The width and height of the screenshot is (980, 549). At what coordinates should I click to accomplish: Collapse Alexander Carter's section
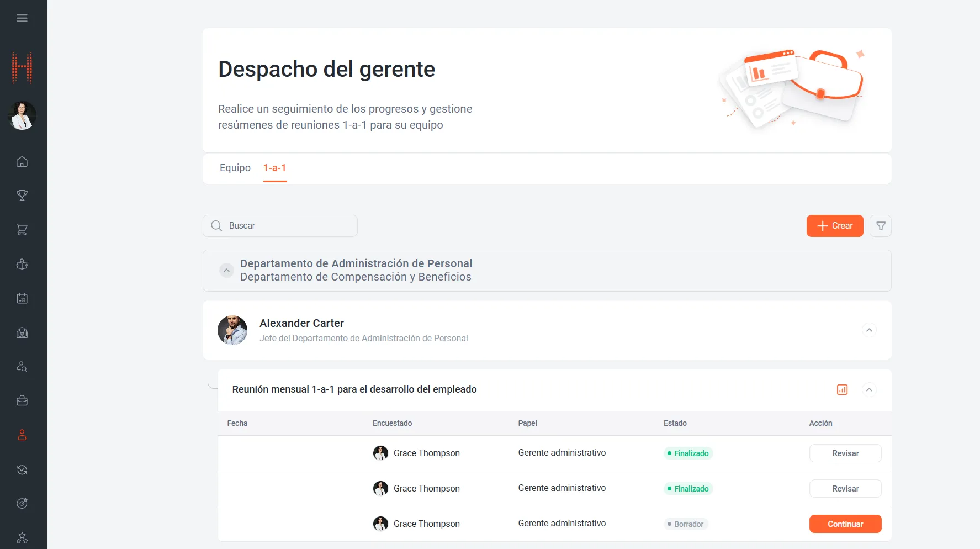869,330
